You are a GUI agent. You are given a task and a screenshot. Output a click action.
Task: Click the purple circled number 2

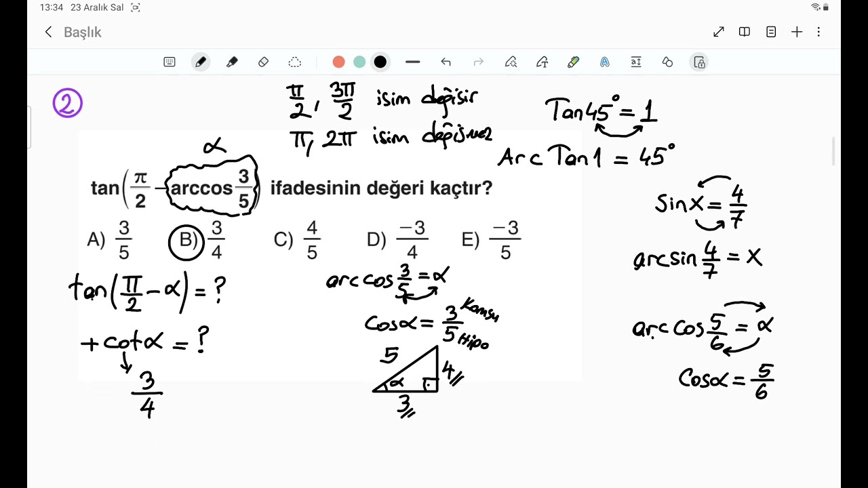click(x=67, y=103)
